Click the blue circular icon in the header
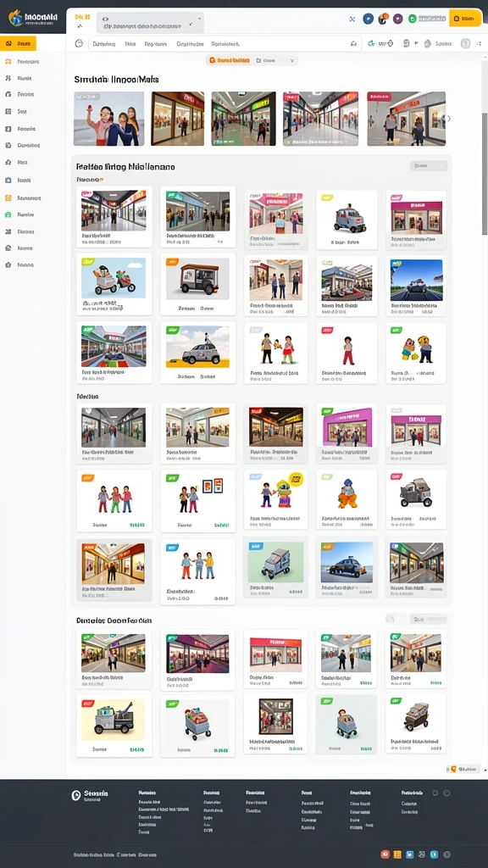This screenshot has width=488, height=868. 368,19
